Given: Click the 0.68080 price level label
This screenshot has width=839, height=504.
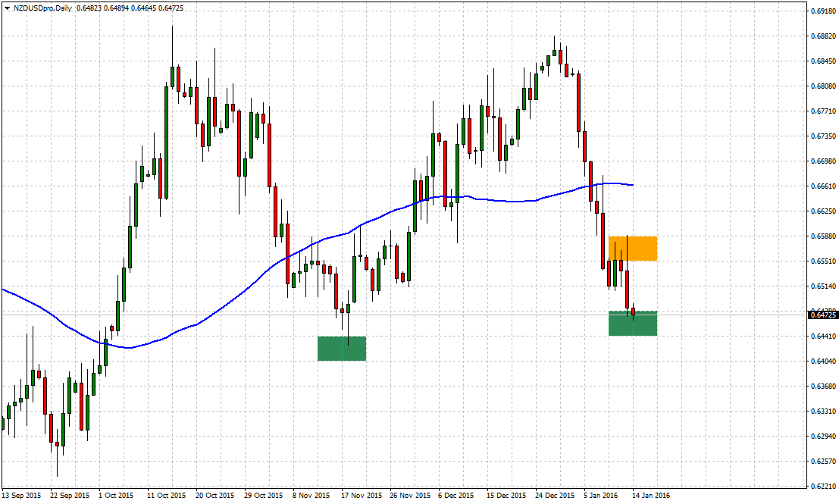Looking at the screenshot, I should (823, 86).
